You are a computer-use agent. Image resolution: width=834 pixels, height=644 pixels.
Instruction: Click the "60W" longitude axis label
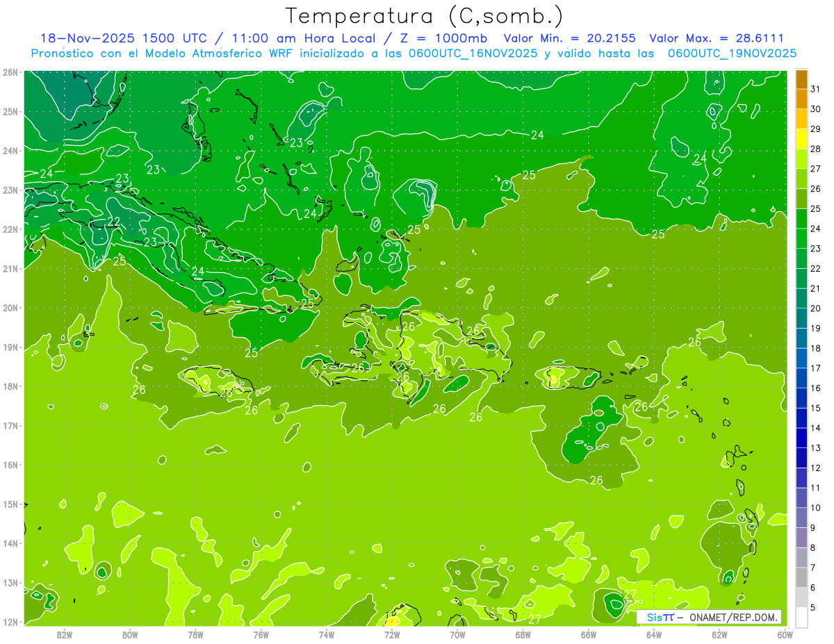785,634
